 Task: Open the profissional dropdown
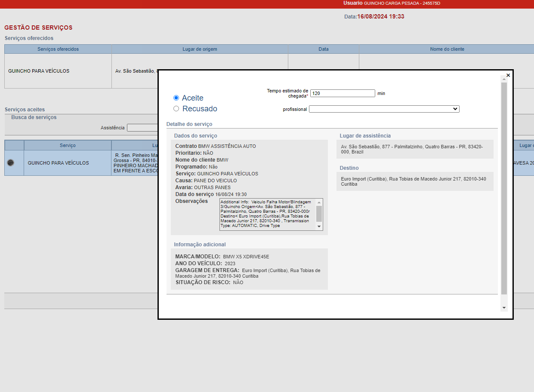(384, 109)
